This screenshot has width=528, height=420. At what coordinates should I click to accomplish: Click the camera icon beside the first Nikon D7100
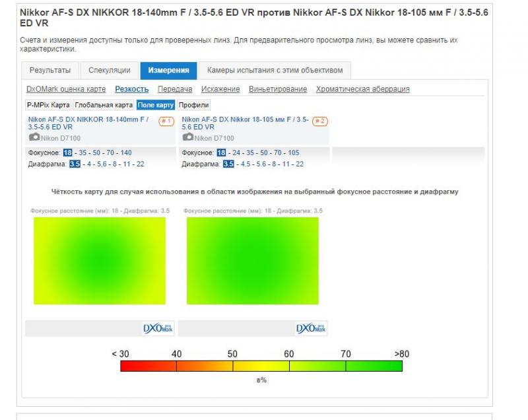point(34,137)
